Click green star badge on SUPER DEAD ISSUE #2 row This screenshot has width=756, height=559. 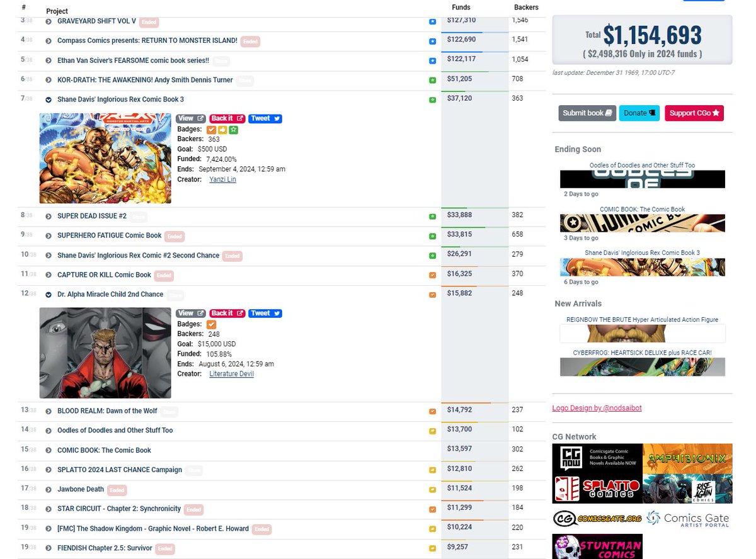click(432, 217)
